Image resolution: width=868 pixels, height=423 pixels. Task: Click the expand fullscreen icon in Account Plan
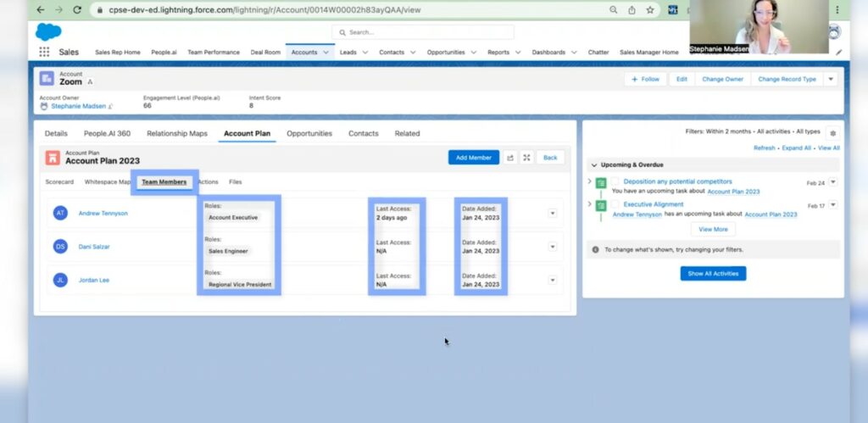526,158
